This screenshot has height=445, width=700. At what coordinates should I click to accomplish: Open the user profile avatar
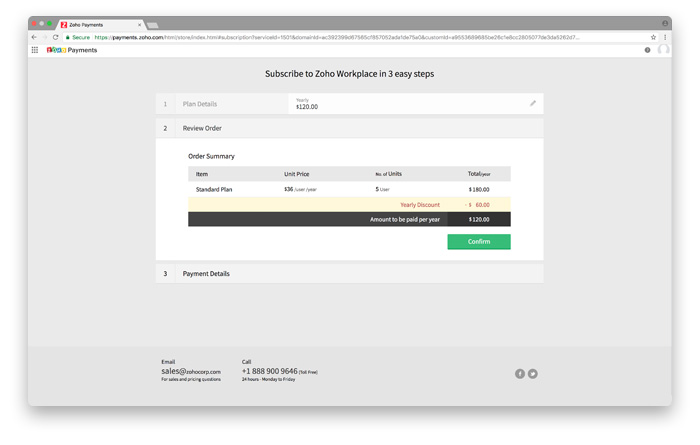pyautogui.click(x=663, y=50)
